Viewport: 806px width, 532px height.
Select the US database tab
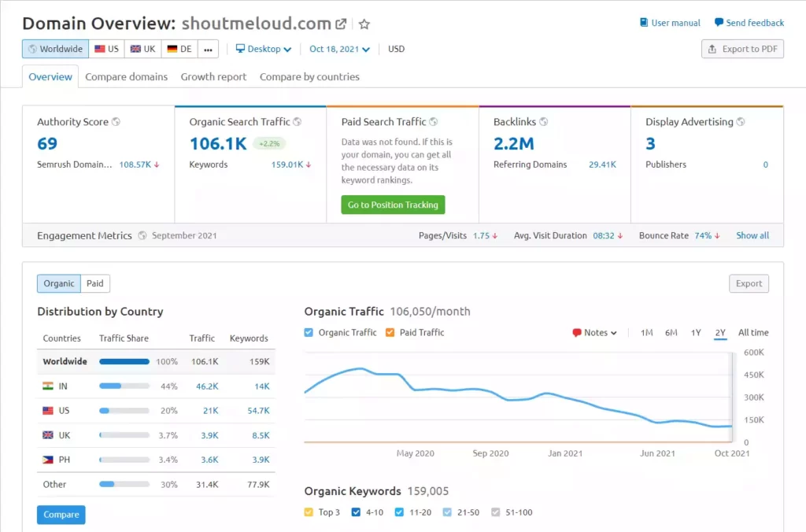point(105,48)
